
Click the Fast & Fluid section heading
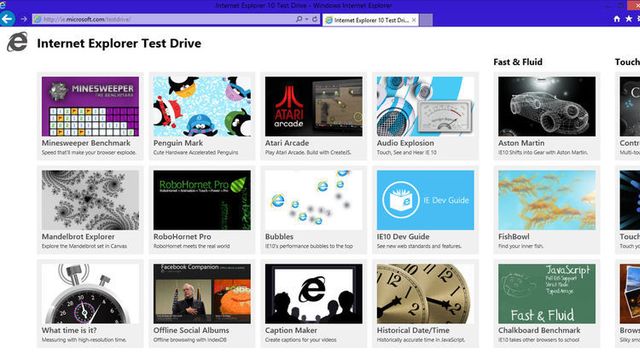point(518,62)
